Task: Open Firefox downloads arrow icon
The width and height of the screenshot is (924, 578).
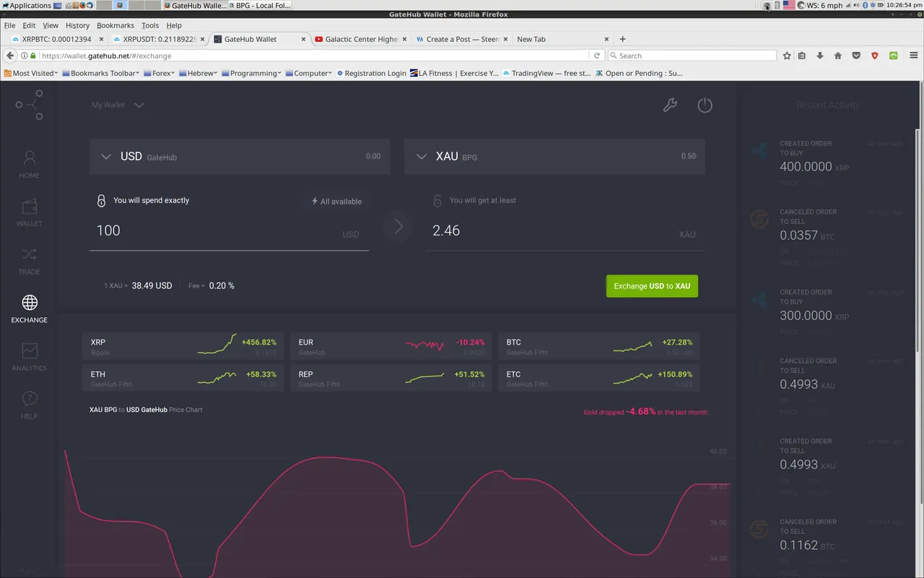Action: 820,56
